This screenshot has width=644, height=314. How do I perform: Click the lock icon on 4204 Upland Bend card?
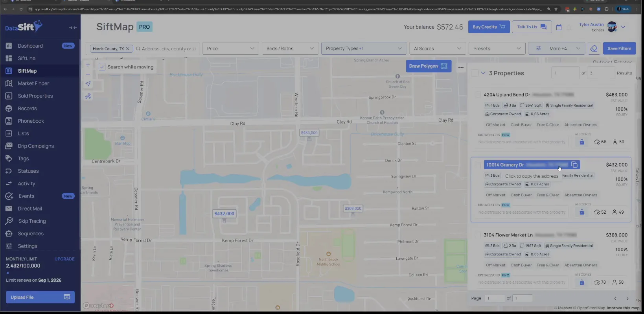(581, 142)
